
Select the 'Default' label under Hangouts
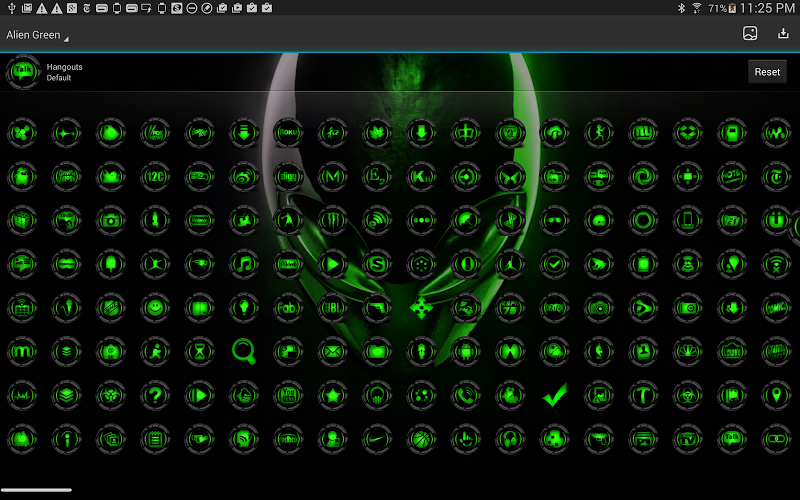click(x=59, y=78)
